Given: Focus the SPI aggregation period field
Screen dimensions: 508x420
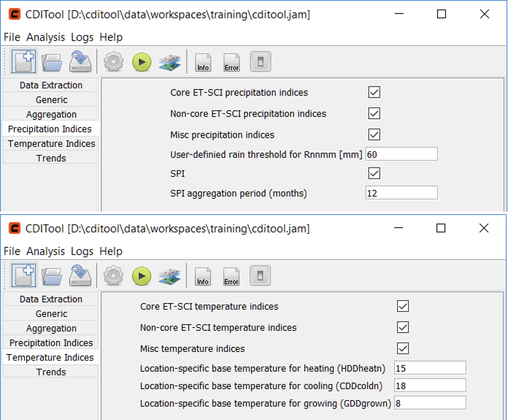Looking at the screenshot, I should (x=401, y=193).
